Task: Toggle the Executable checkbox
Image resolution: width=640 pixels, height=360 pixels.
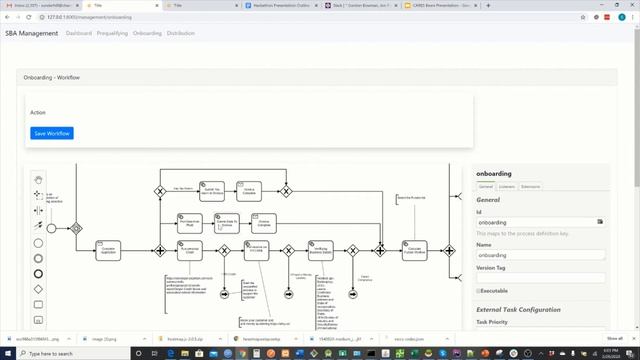Action: 478,291
